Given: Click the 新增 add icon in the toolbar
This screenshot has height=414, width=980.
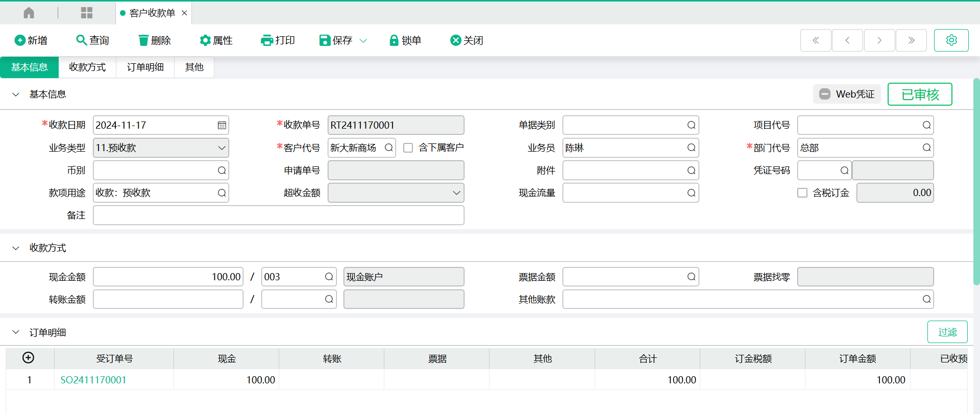Looking at the screenshot, I should click(x=20, y=40).
